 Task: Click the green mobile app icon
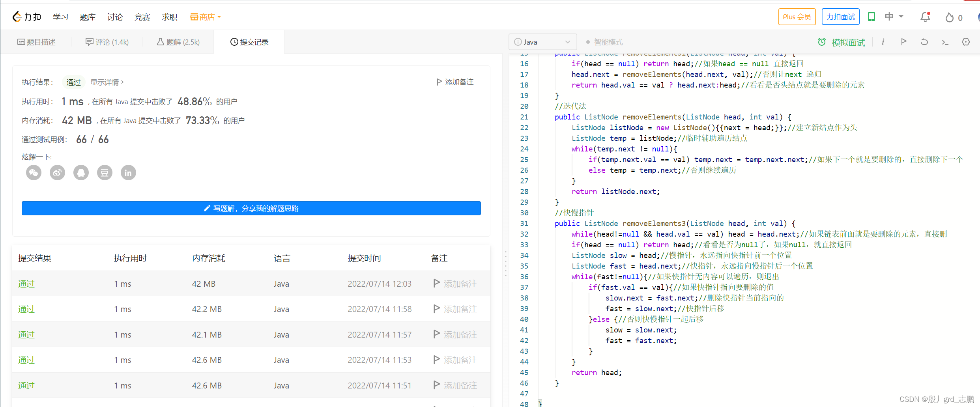pyautogui.click(x=872, y=17)
